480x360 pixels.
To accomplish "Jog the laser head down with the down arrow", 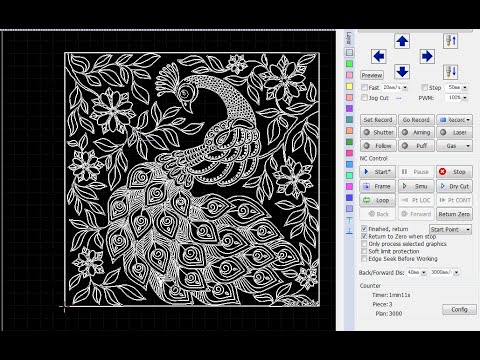I will click(x=402, y=72).
